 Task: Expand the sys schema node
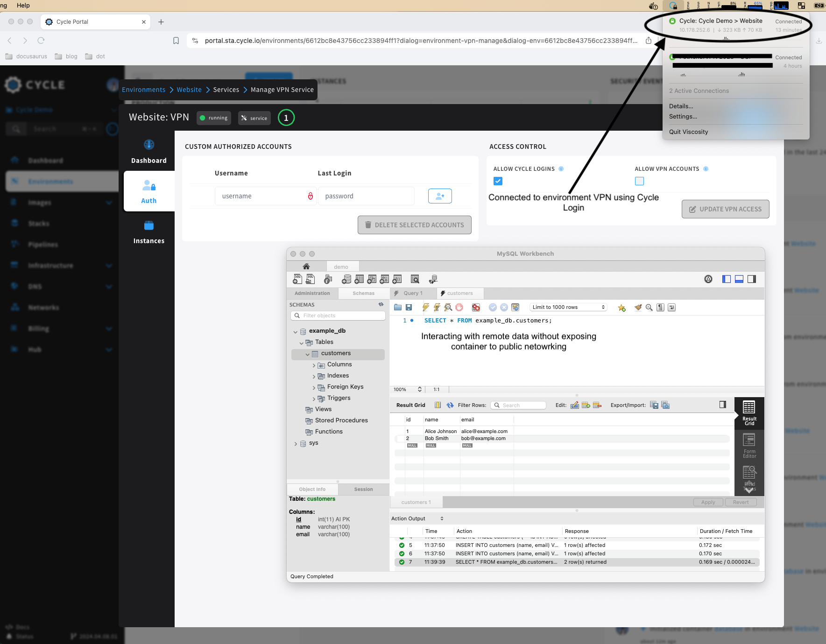[x=296, y=444]
